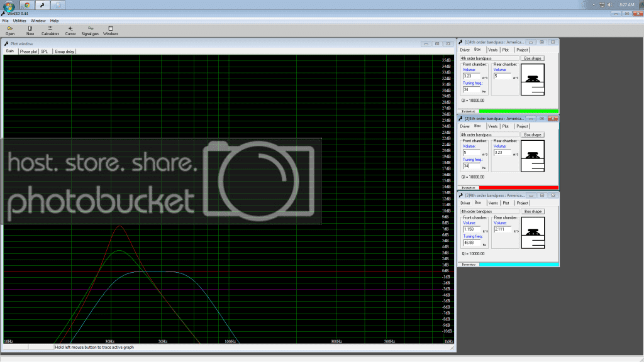Click rear chamber volume field showing 2.111

(502, 229)
